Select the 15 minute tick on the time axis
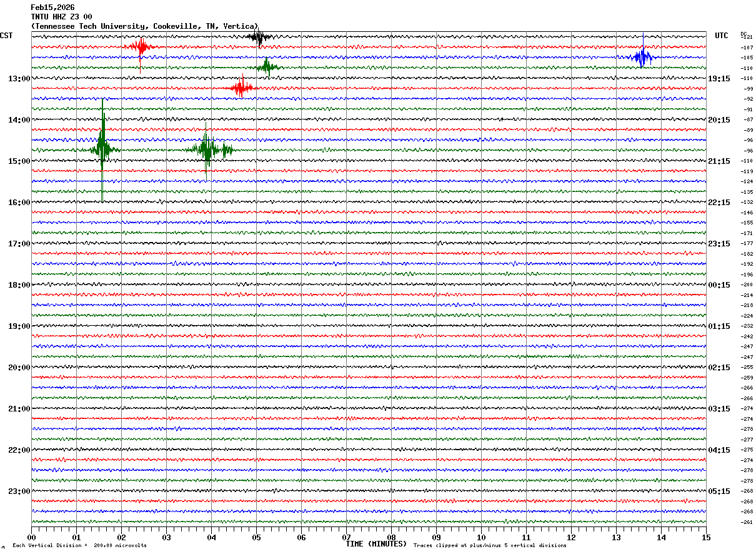Image resolution: width=756 pixels, height=554 pixels. point(706,537)
